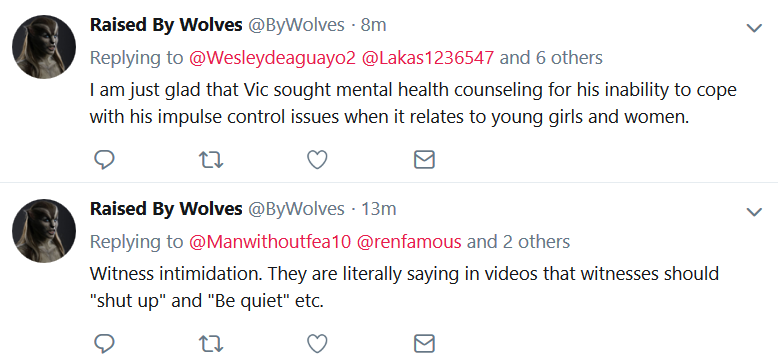
Task: Show the 'and 6 others' reply recipients
Action: [551, 58]
